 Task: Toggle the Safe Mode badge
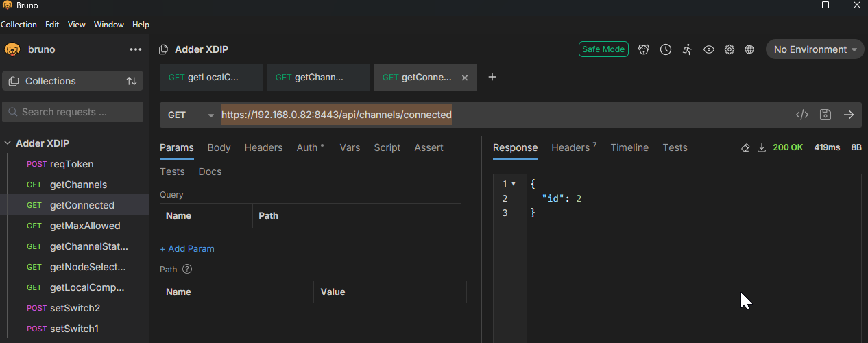(603, 49)
